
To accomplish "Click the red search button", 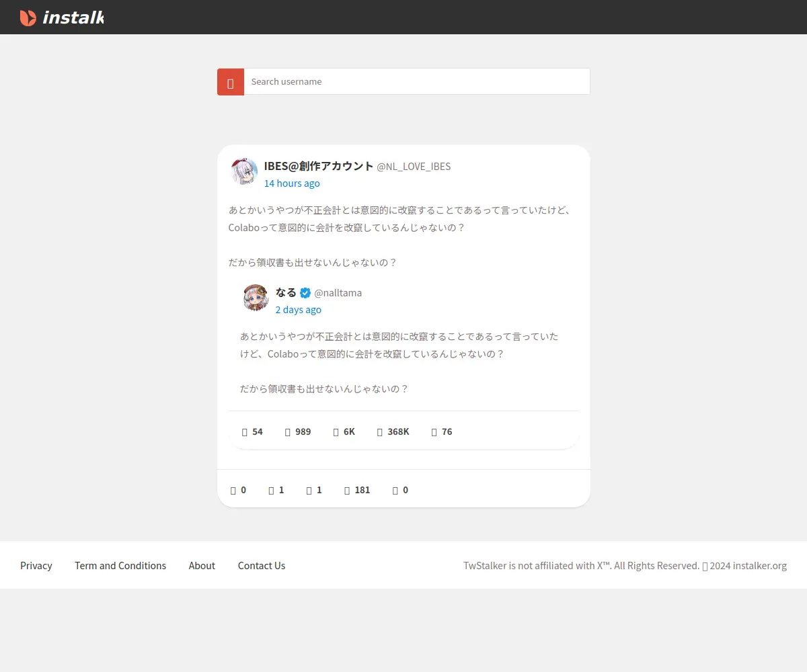I will coord(231,82).
